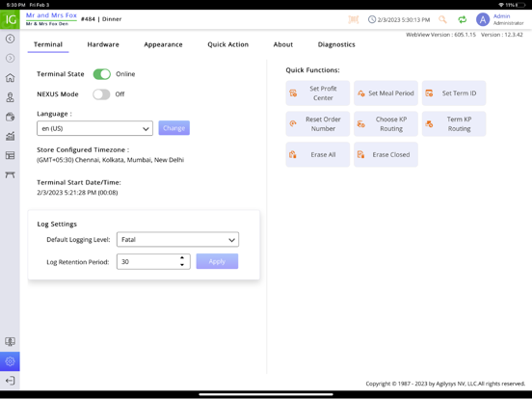Click the sign out icon

tap(10, 381)
